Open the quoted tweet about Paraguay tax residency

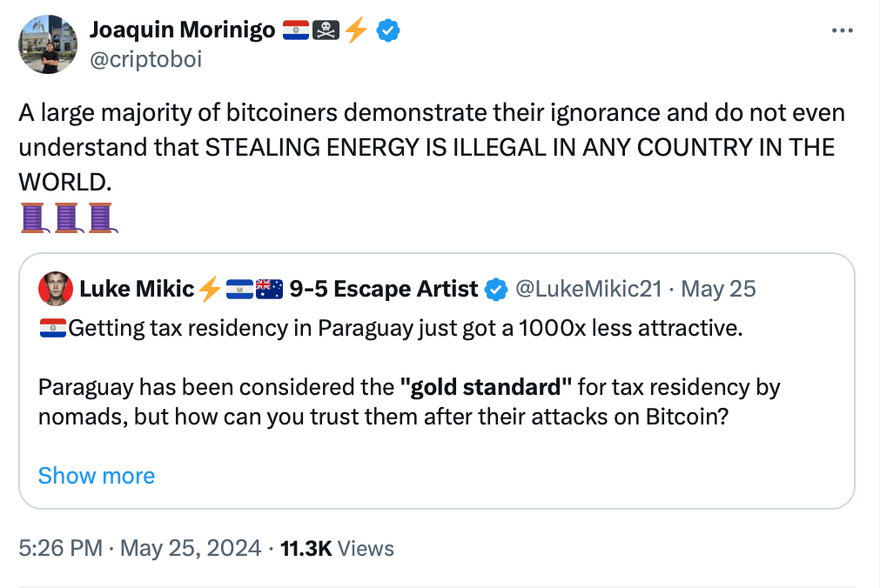pyautogui.click(x=437, y=382)
